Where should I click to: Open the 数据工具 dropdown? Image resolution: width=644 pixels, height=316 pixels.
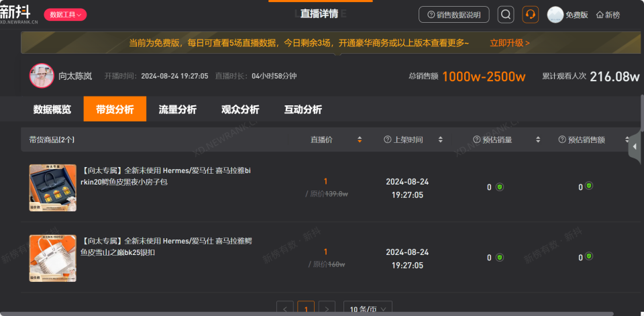click(x=65, y=15)
